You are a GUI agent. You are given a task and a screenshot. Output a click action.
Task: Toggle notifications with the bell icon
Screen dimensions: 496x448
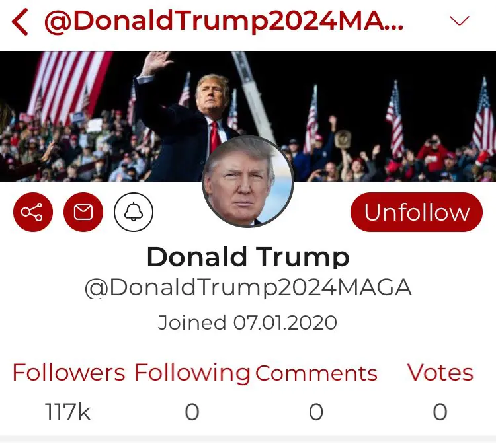click(134, 212)
